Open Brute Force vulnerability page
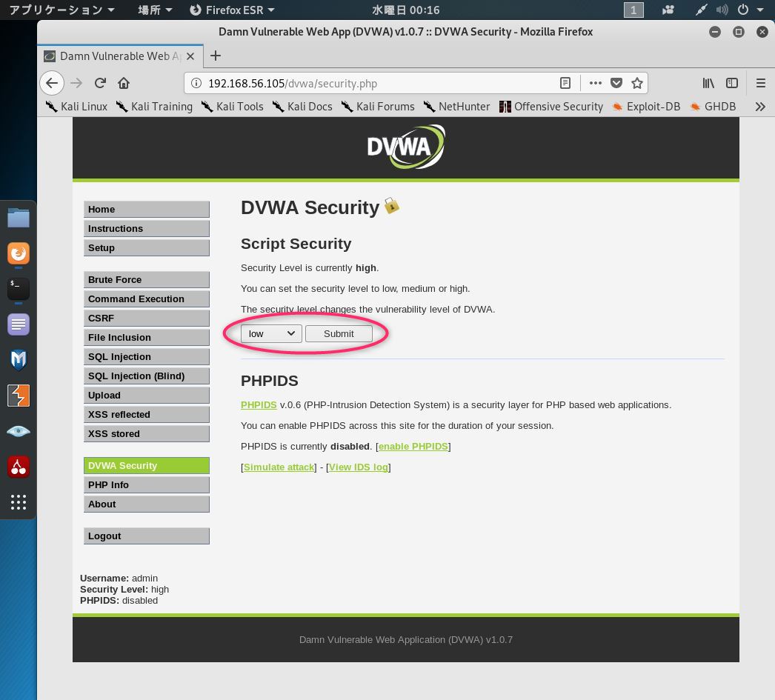 [146, 279]
